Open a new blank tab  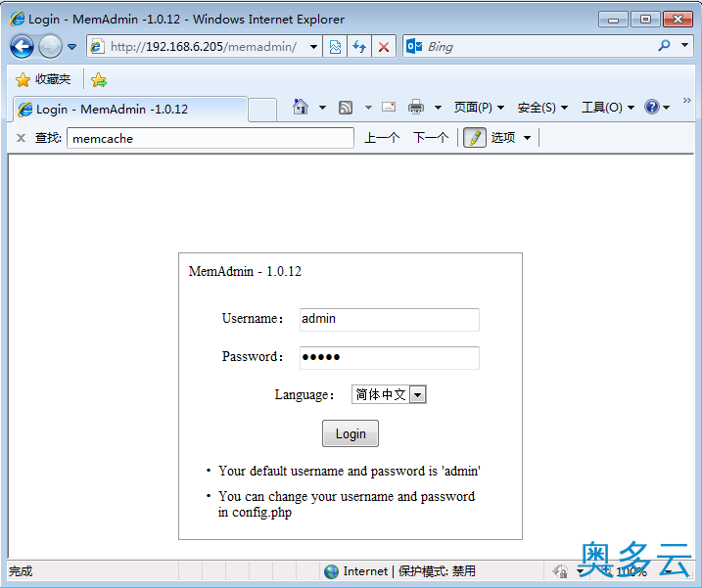click(x=262, y=110)
